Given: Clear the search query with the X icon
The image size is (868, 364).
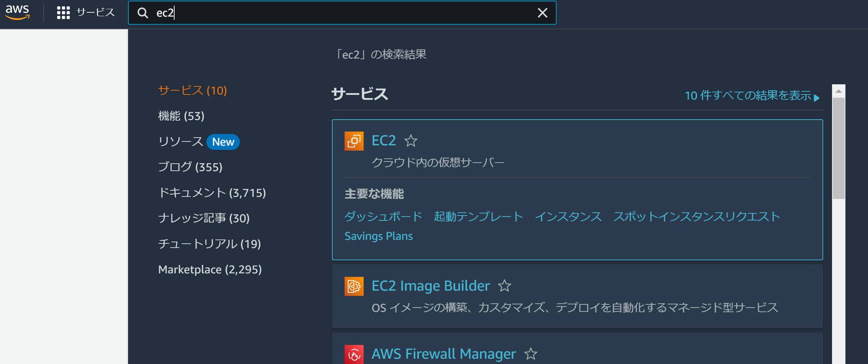Looking at the screenshot, I should pos(542,13).
